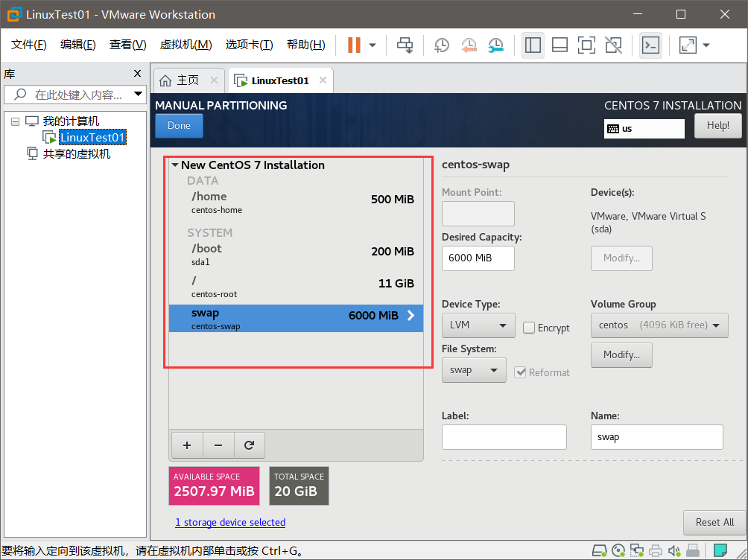The height and width of the screenshot is (560, 748).
Task: Collapse New CentOS 7 Installation list
Action: [x=175, y=165]
